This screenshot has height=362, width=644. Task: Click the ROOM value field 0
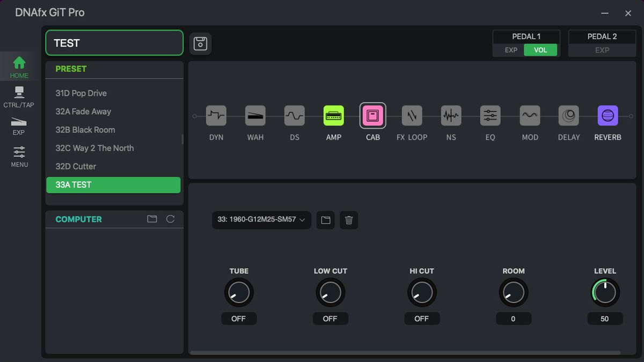(x=514, y=319)
